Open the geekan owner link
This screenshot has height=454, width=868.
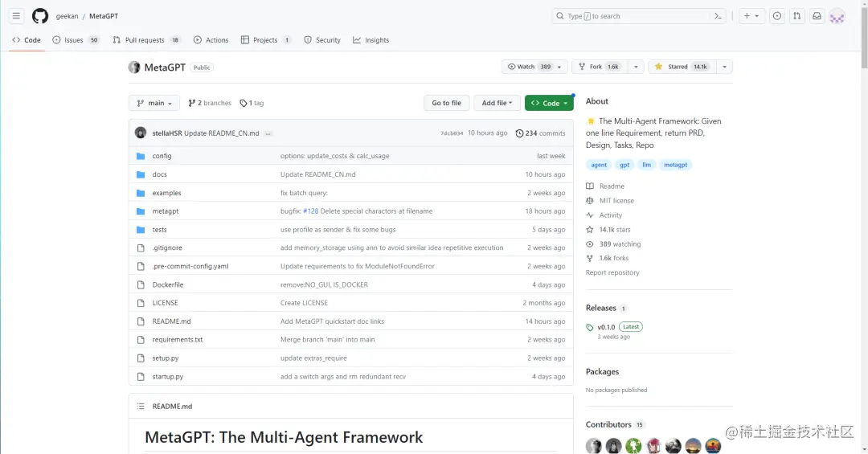pos(67,16)
